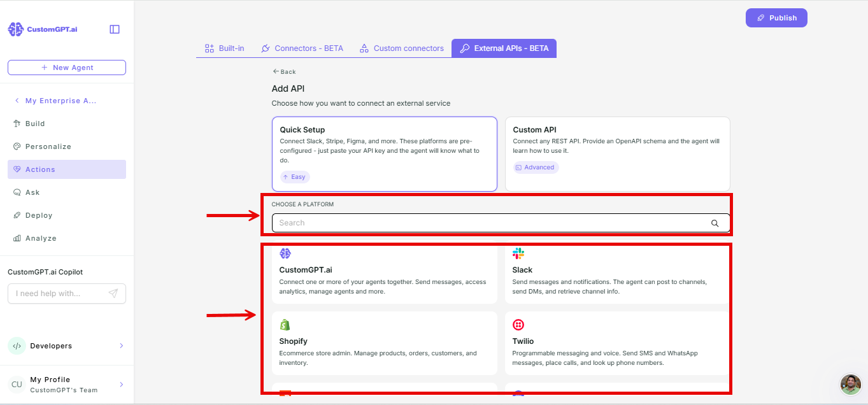Screen dimensions: 868x405
Task: Go back to My Enterprise agent
Action: (x=61, y=101)
